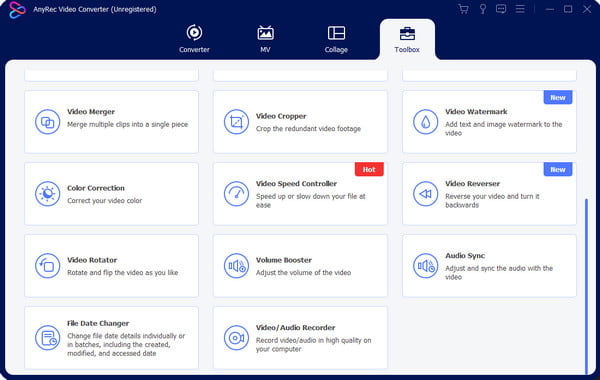Screen dimensions: 600x380
Task: Click 'Rotate and flip the video' description
Action: pos(123,272)
